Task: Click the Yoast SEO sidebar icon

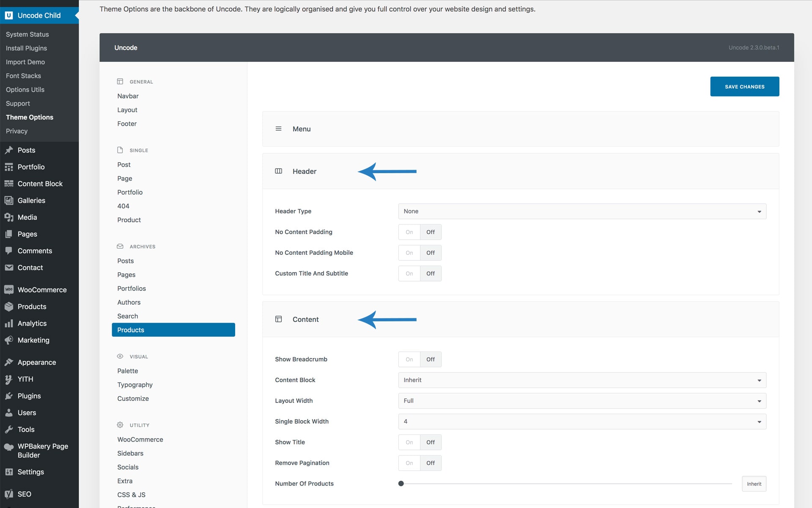Action: 8,494
